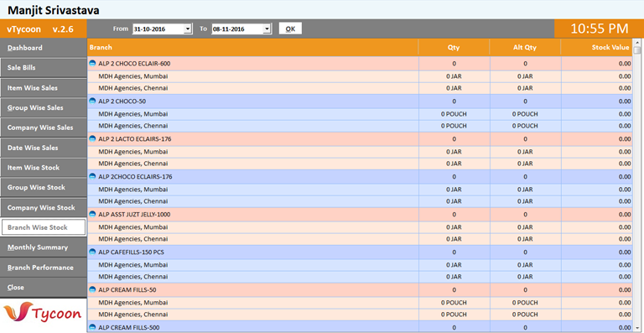
Task: Select MDH Agencies, Mumbai under ALP CREAM FILLS-50
Action: click(x=133, y=303)
